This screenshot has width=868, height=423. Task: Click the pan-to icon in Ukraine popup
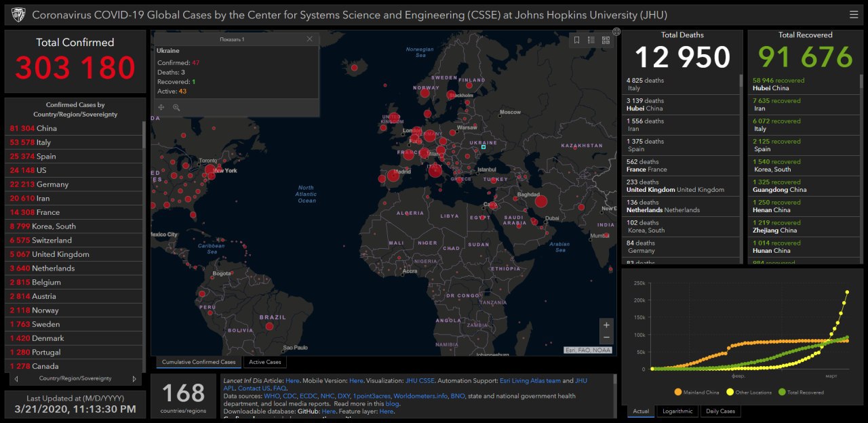pyautogui.click(x=161, y=107)
